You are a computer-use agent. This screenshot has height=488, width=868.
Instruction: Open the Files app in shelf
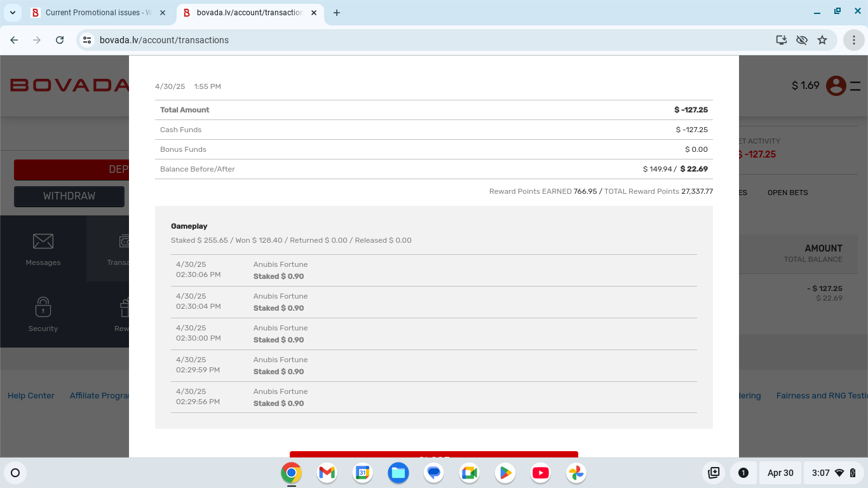398,473
